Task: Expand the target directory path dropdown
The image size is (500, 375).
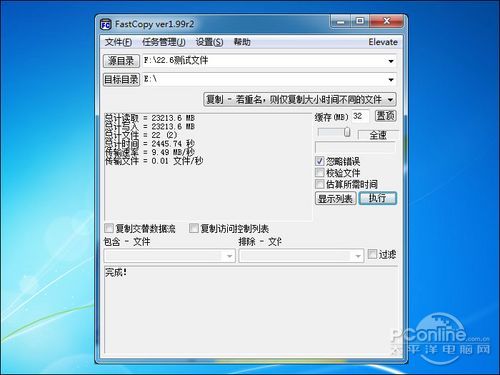Action: pyautogui.click(x=391, y=80)
